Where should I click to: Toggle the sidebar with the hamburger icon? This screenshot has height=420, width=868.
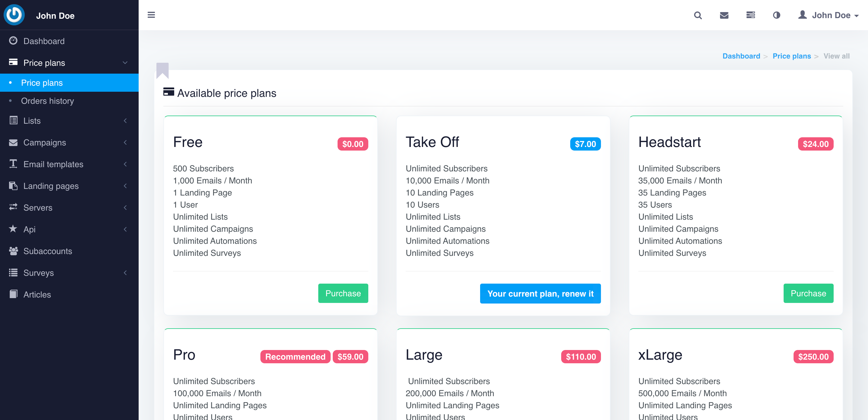click(151, 15)
